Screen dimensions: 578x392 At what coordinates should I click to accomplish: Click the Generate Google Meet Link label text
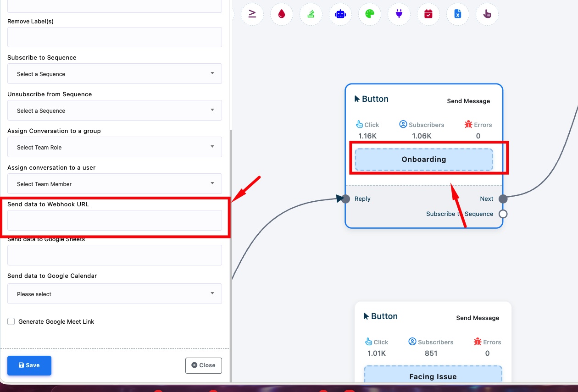click(x=56, y=321)
